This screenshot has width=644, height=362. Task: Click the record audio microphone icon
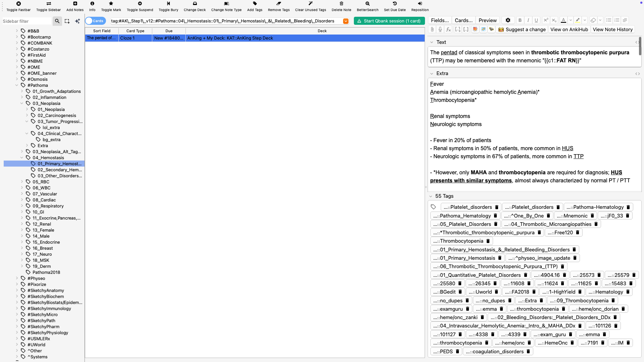click(440, 29)
